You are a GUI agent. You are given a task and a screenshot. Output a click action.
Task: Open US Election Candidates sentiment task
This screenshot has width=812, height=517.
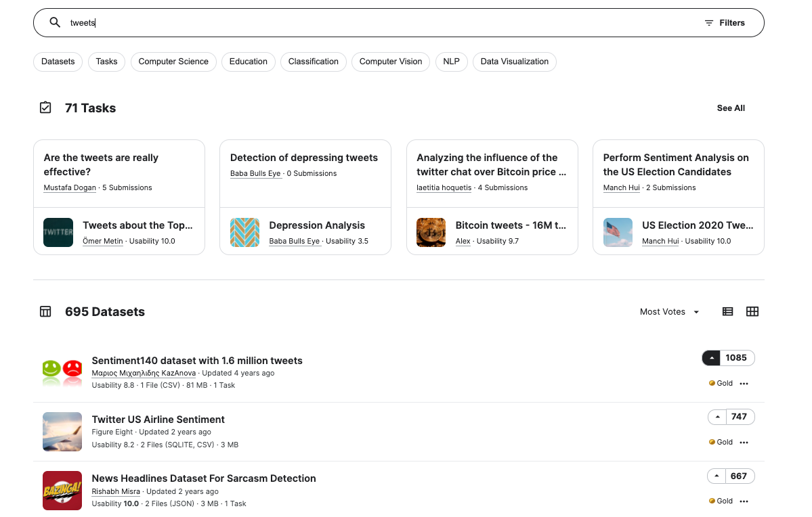(x=676, y=164)
